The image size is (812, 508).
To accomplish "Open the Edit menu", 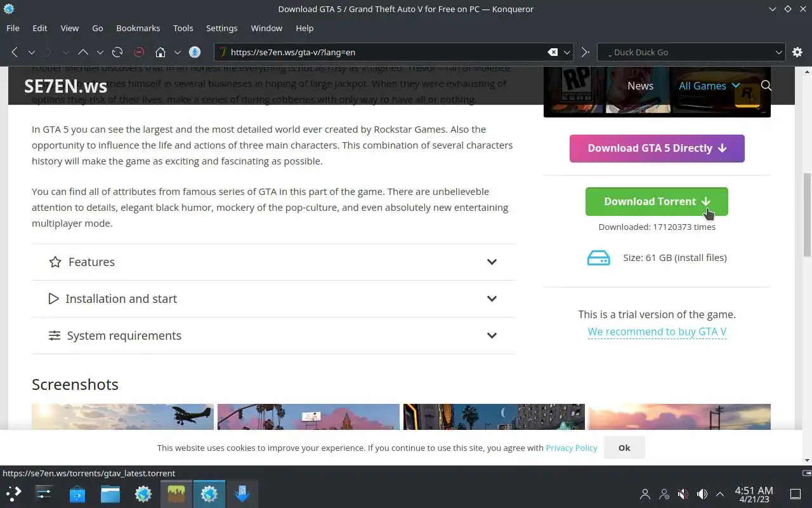I will pyautogui.click(x=40, y=28).
